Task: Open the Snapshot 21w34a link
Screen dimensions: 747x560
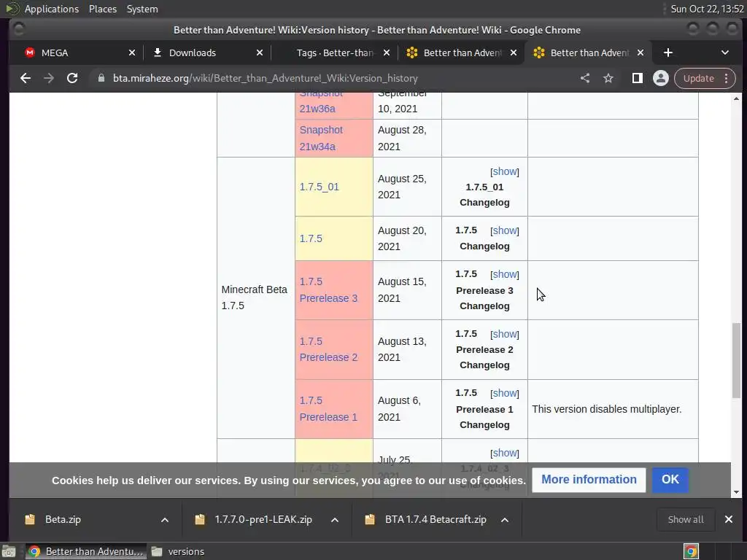Action: pos(321,138)
